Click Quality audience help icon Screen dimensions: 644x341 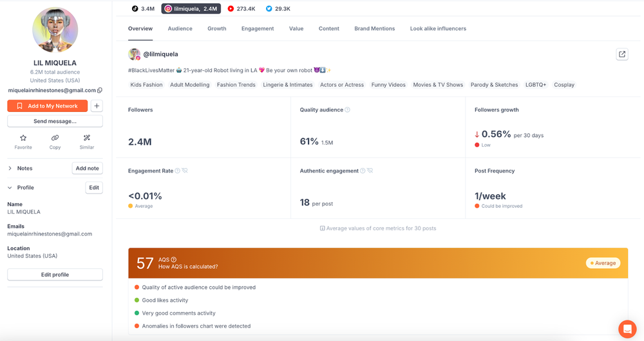(x=348, y=110)
